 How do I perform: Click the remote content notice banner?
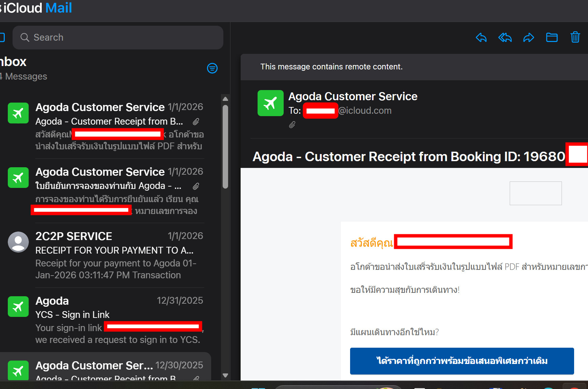(331, 67)
